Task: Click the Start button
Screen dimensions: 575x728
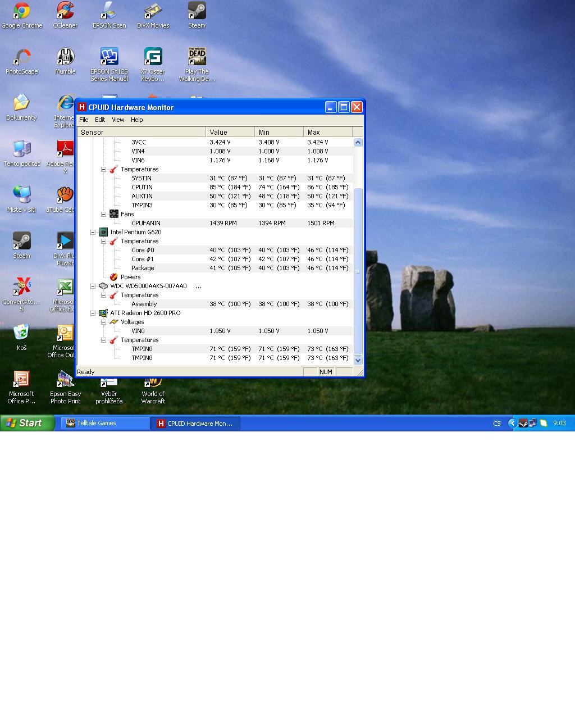Action: [28, 423]
